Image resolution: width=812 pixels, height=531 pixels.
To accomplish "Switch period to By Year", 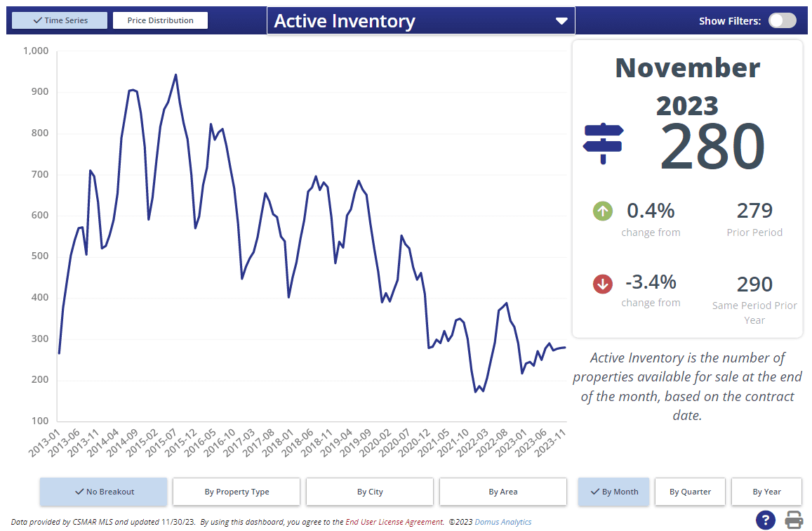I will [x=766, y=492].
